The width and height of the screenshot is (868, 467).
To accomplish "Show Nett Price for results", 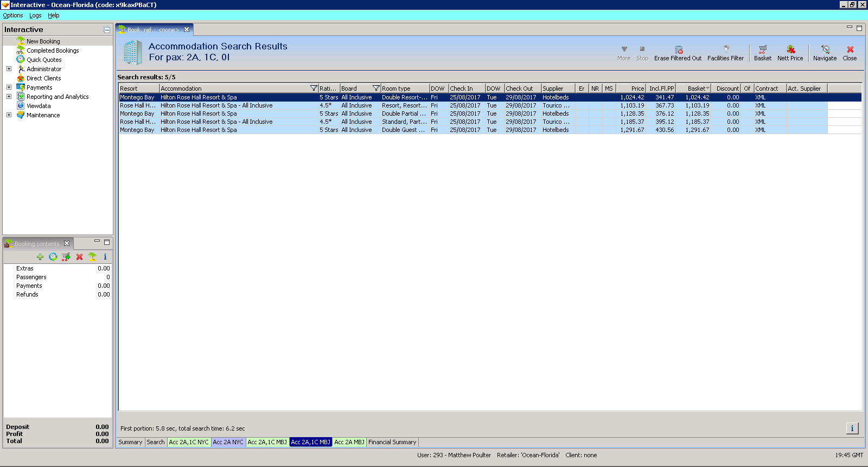I will tap(790, 49).
